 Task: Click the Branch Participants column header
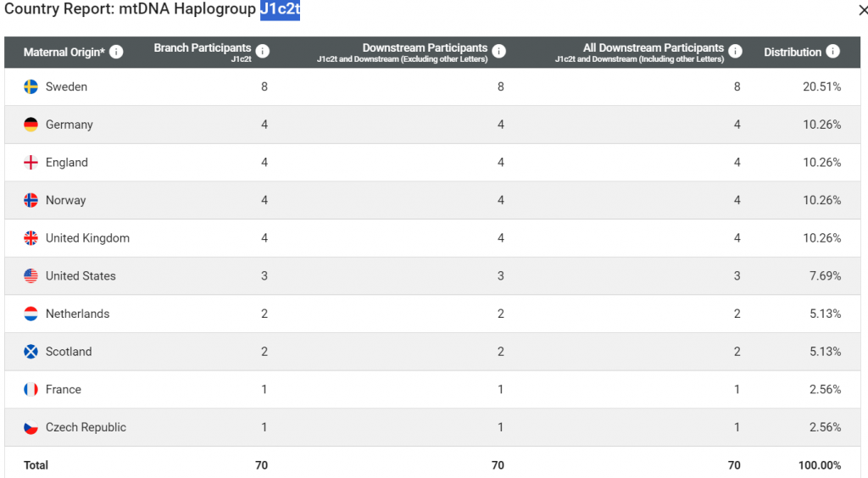[x=203, y=48]
